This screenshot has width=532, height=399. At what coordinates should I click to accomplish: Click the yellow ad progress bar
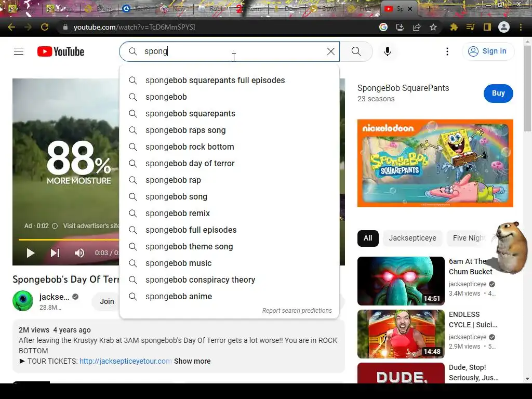pyautogui.click(x=69, y=240)
